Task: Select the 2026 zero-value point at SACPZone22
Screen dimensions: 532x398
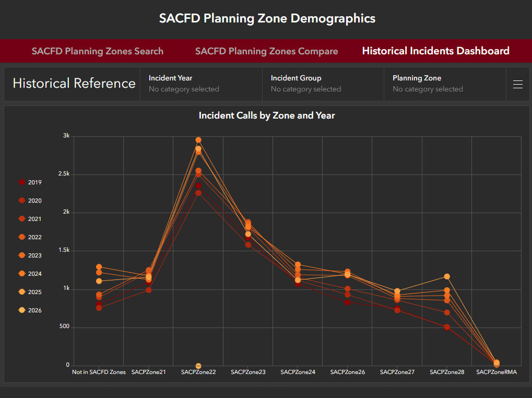Action: (198, 366)
